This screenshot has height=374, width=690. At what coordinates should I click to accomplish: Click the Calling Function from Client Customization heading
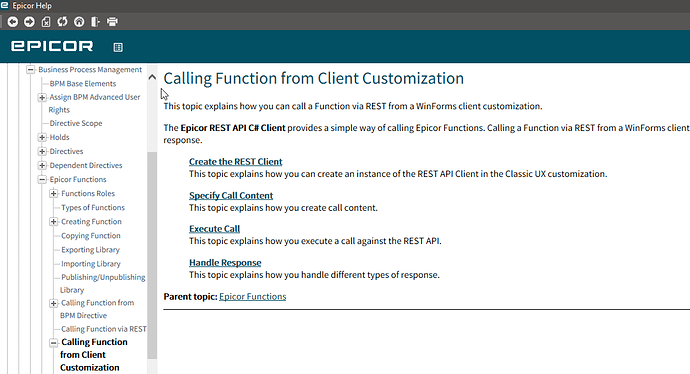click(x=314, y=78)
